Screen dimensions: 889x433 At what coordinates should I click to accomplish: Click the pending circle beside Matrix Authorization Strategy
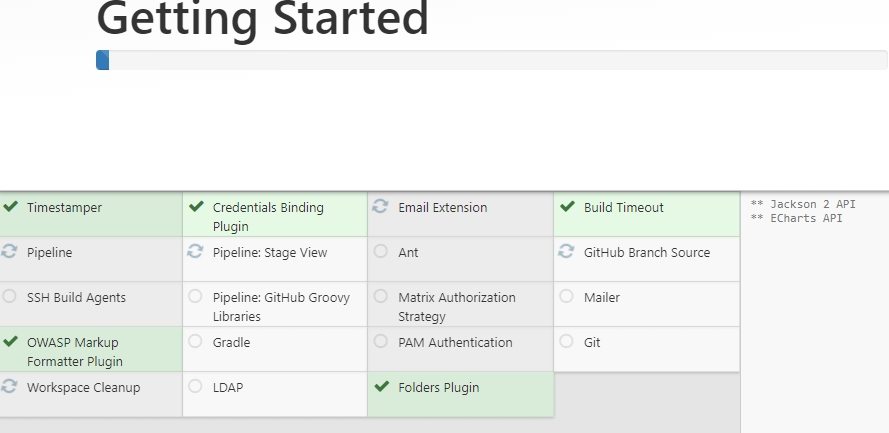tap(380, 296)
